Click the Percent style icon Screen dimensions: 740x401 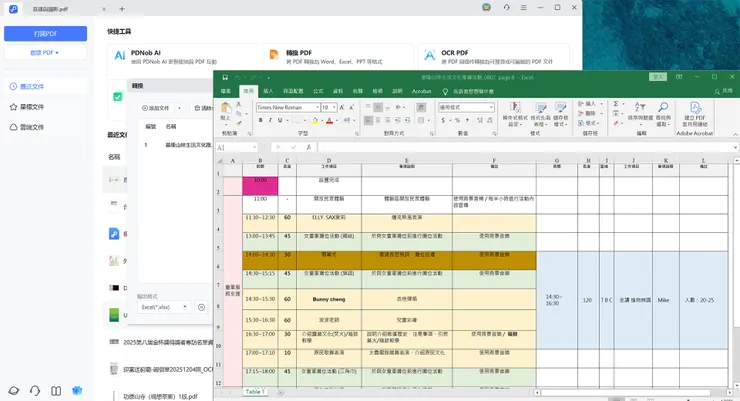tap(457, 120)
